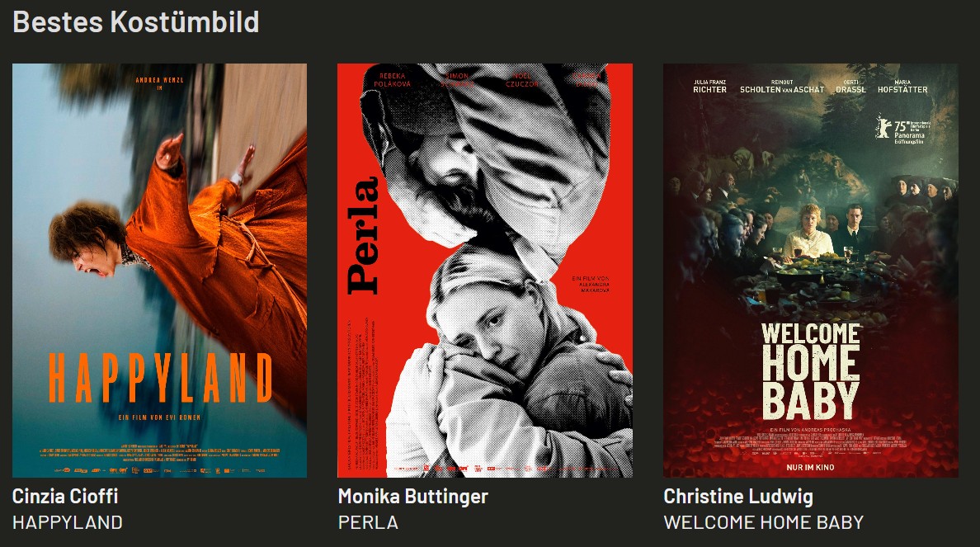Screen dimensions: 980x547
Task: Click the NUR IM KINO label
Action: (810, 467)
